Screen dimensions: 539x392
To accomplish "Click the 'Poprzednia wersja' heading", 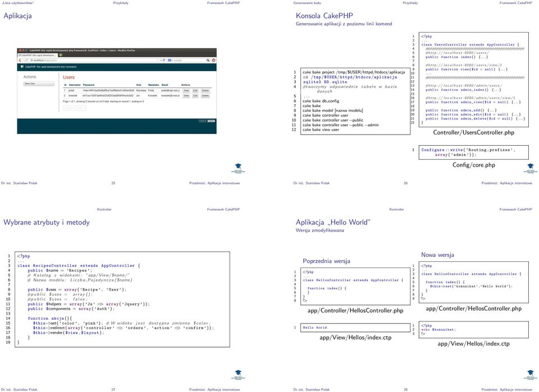I will tap(327, 261).
